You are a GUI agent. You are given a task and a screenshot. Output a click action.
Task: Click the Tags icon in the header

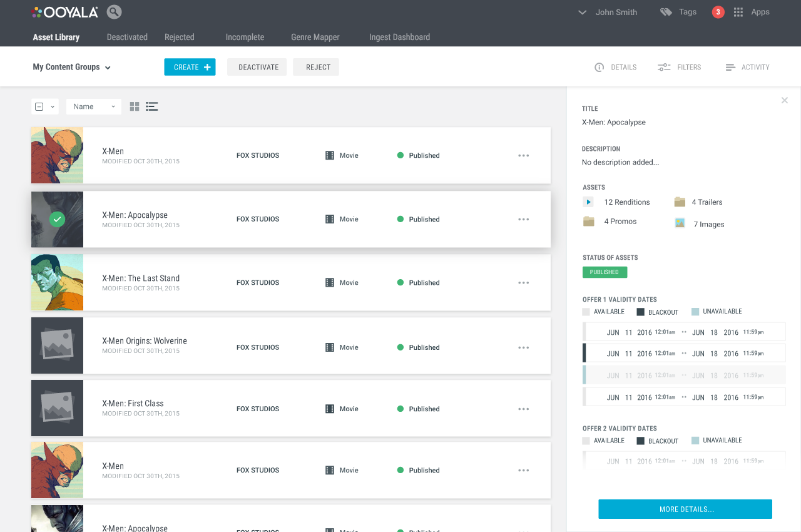pyautogui.click(x=666, y=12)
